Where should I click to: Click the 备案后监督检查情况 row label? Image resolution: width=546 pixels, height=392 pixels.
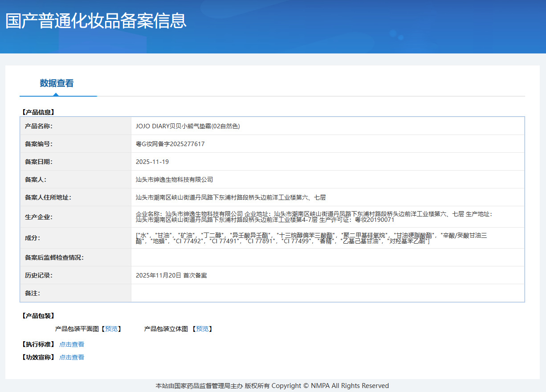tap(54, 257)
